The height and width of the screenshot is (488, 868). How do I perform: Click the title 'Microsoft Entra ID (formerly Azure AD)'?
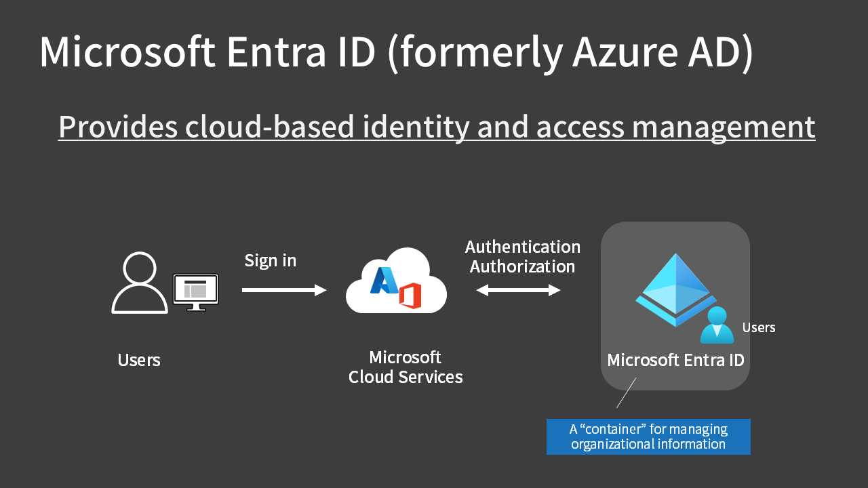[397, 52]
